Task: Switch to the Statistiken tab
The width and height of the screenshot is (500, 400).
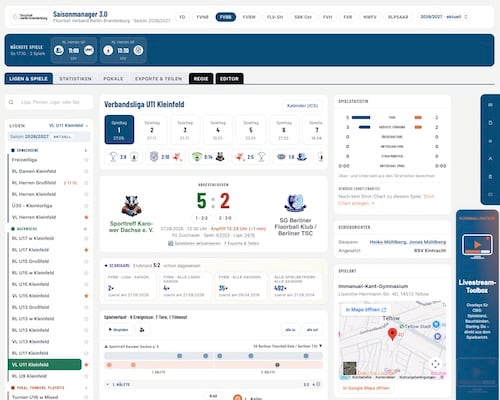Action: [x=75, y=79]
